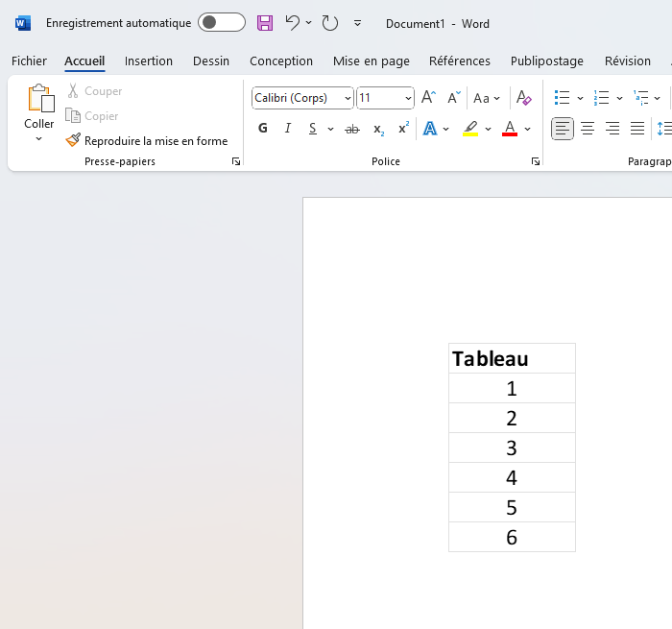Click the table cell containing 3
The image size is (672, 629).
coord(512,448)
